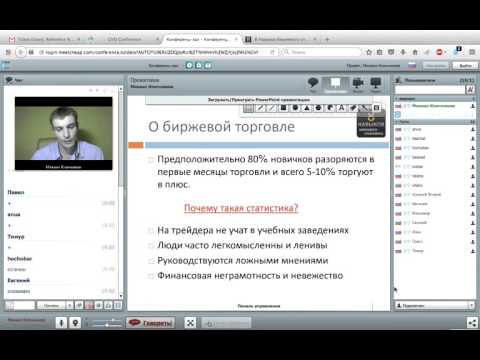Click the browser back arrow button
Image resolution: width=480 pixels, height=360 pixels.
click(20, 52)
